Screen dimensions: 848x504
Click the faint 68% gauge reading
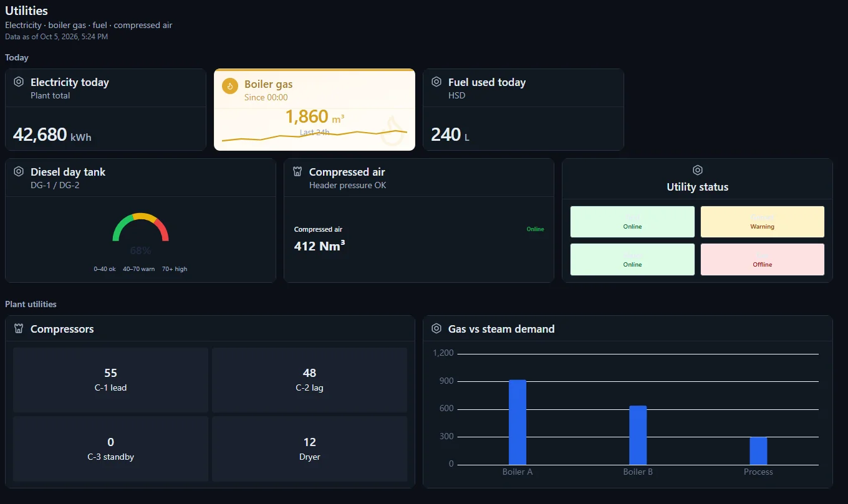pyautogui.click(x=141, y=250)
